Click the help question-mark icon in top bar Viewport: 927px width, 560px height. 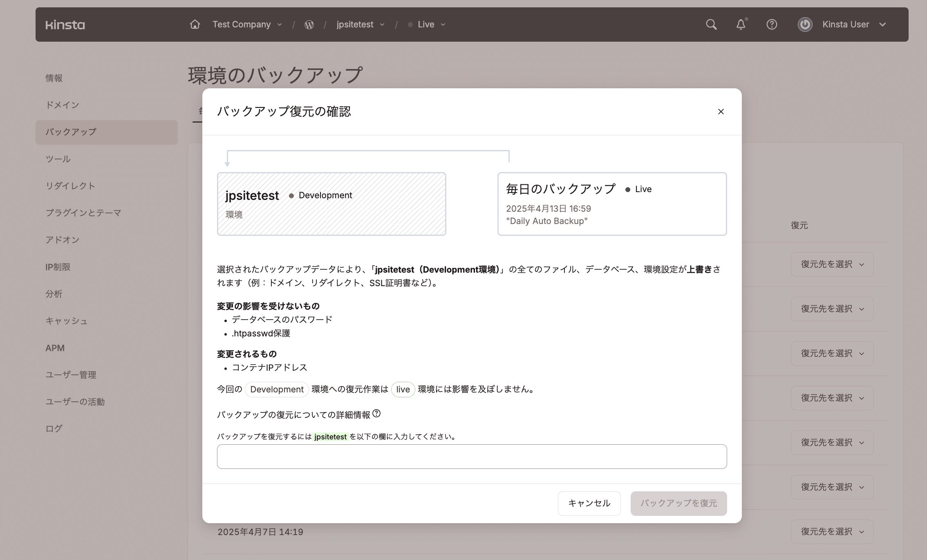[772, 25]
